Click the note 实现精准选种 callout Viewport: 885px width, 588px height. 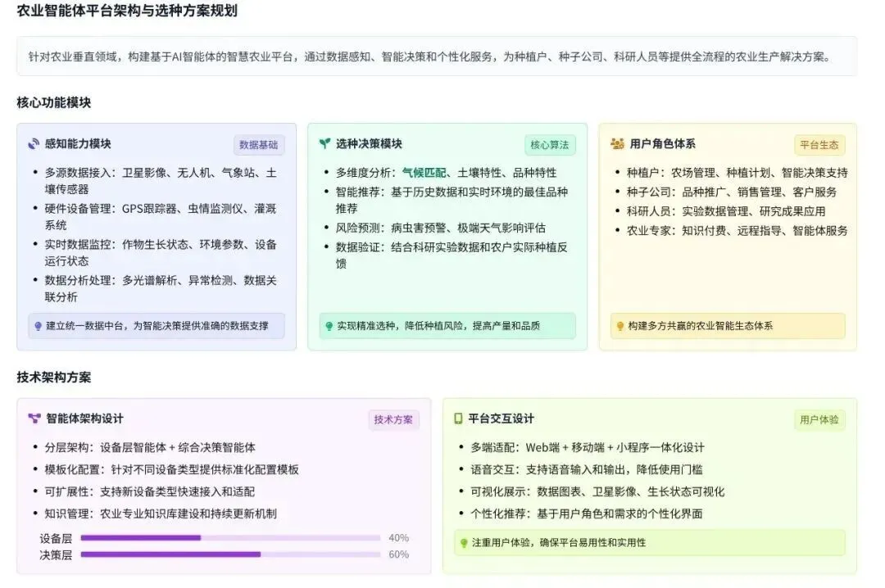[447, 326]
